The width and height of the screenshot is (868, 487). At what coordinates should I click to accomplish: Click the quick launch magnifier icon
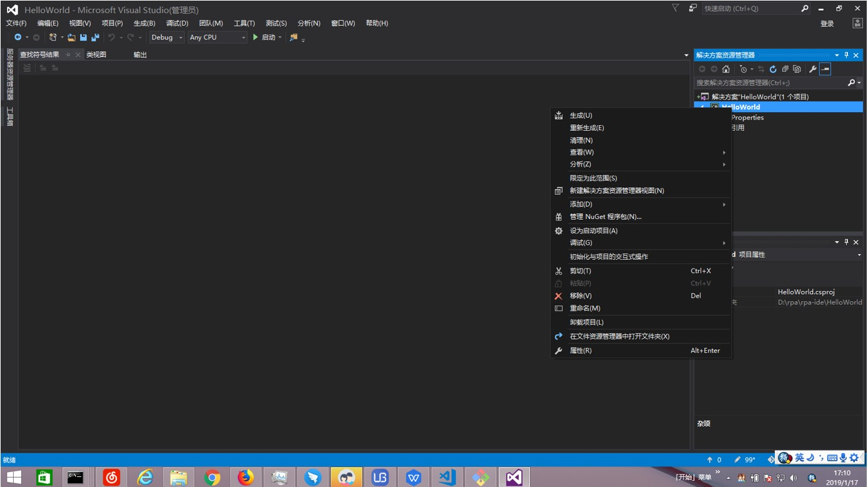[805, 9]
